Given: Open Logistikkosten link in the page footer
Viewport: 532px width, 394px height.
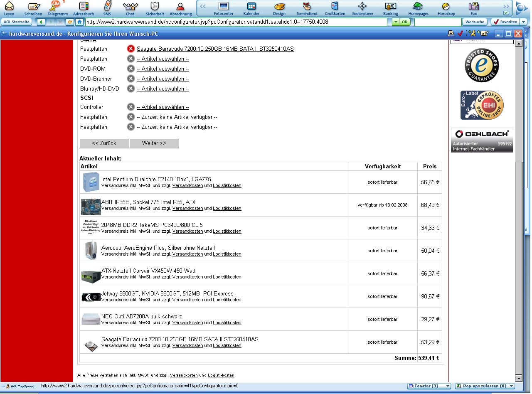Looking at the screenshot, I should [x=221, y=375].
